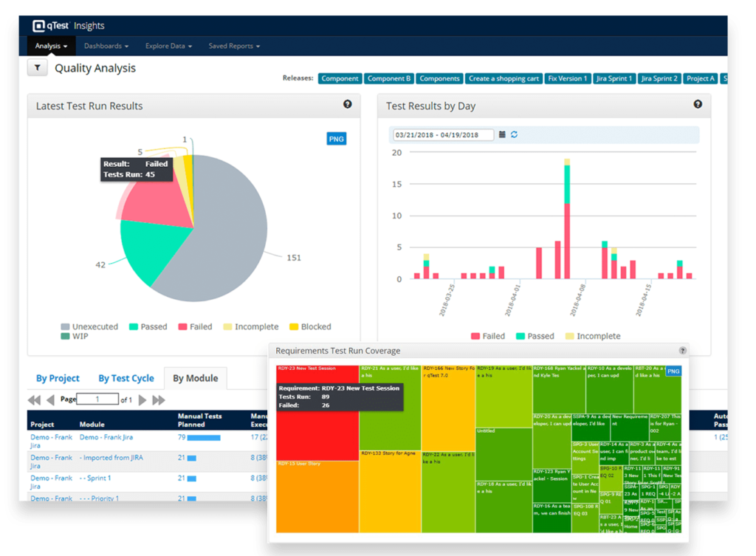Open the Analysis dropdown menu
Screen dimensions: 756x556
pos(51,46)
